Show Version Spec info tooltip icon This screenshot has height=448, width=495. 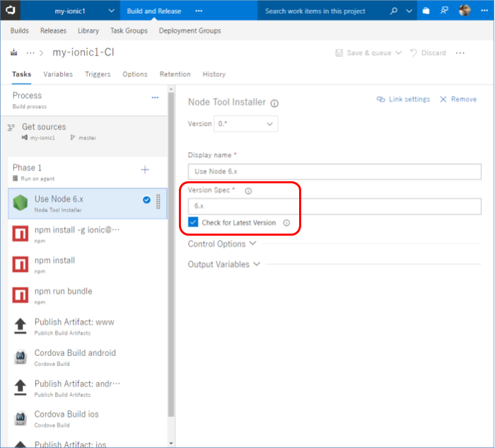click(x=248, y=191)
